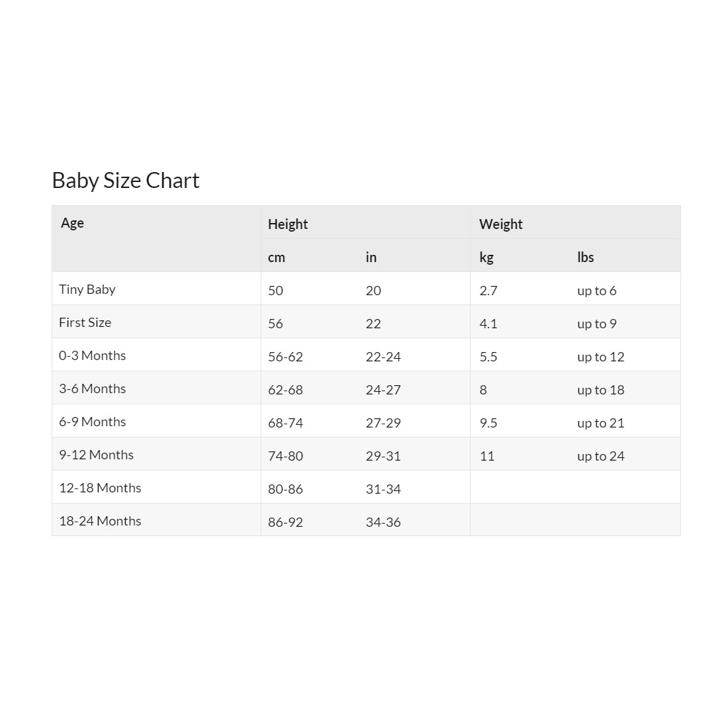Click the Weight column header

pyautogui.click(x=501, y=224)
